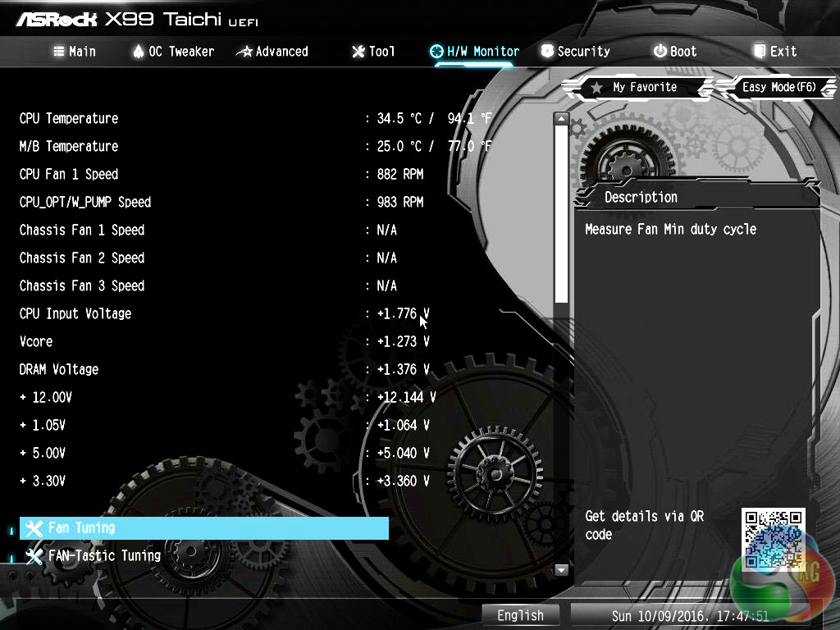Go to the Tool tab

click(373, 52)
